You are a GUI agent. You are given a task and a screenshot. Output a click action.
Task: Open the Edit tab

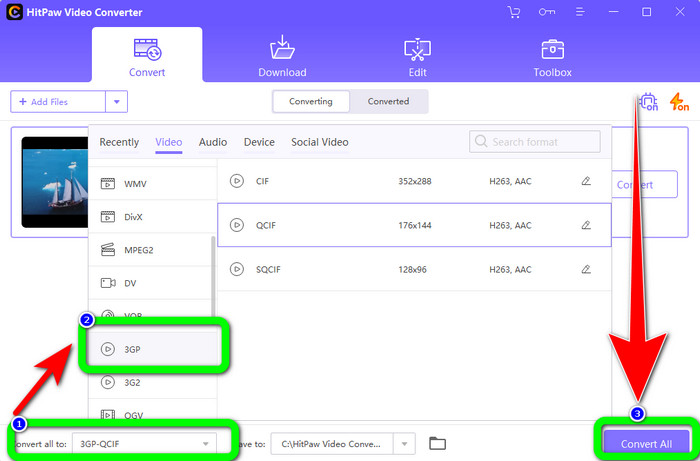417,57
